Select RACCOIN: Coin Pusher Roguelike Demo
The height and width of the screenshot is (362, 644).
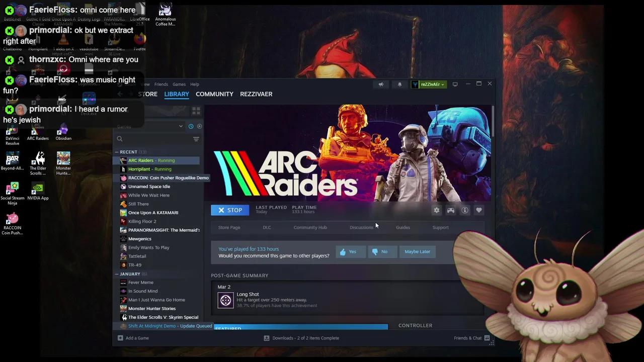162,177
